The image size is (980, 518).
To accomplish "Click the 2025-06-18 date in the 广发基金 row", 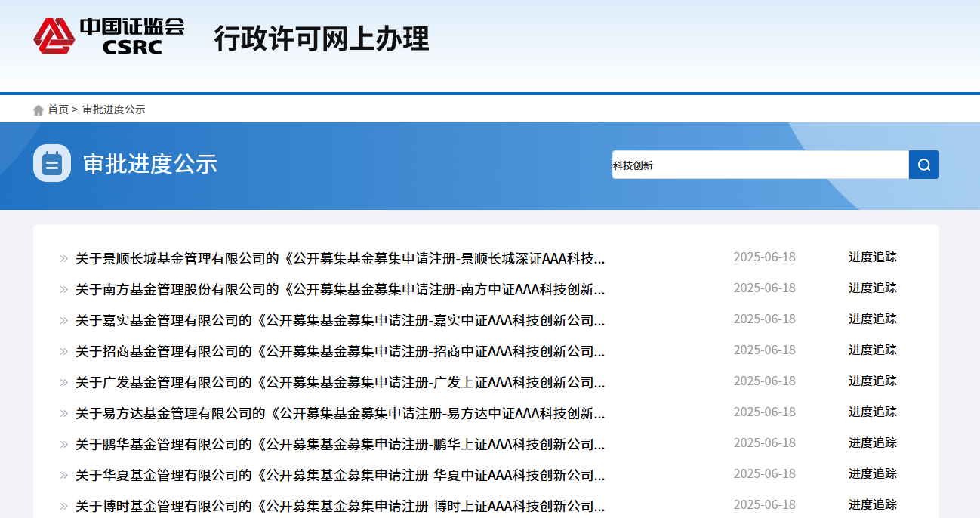I will (765, 381).
